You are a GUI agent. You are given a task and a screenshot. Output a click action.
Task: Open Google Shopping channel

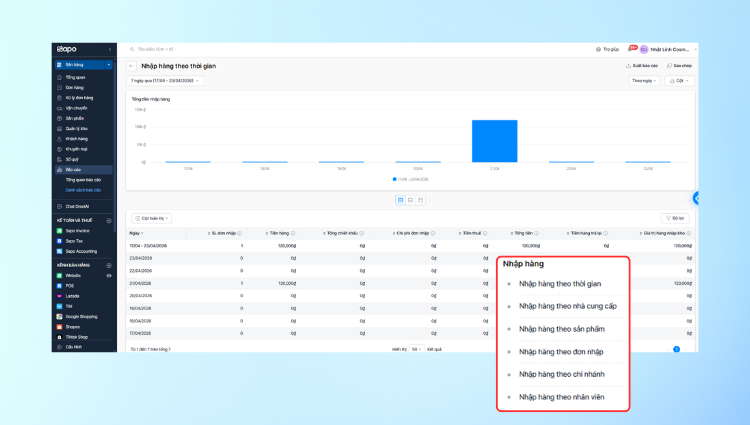[80, 316]
